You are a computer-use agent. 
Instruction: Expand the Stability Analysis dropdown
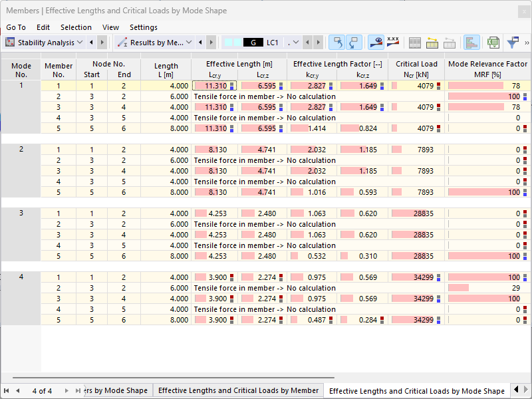pyautogui.click(x=80, y=43)
